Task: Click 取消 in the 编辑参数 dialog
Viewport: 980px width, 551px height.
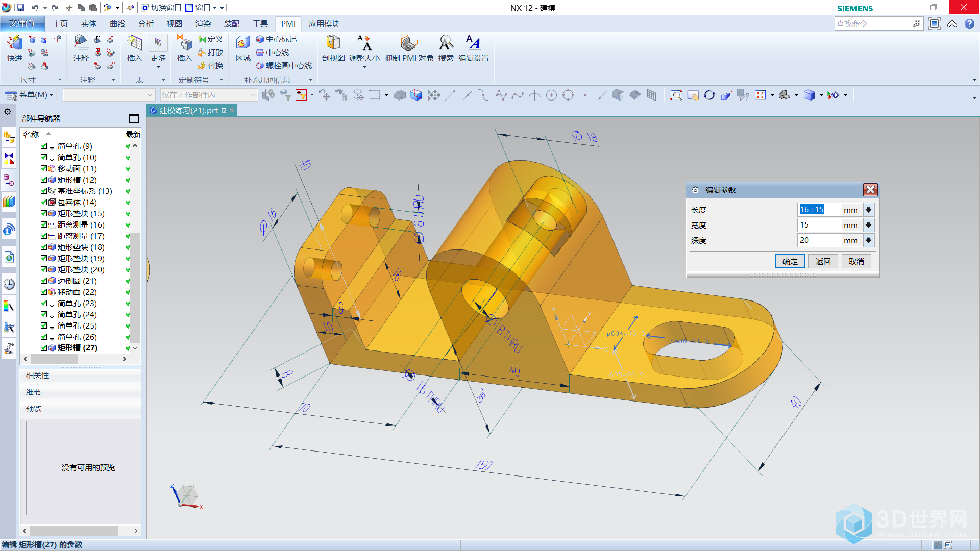Action: [856, 261]
